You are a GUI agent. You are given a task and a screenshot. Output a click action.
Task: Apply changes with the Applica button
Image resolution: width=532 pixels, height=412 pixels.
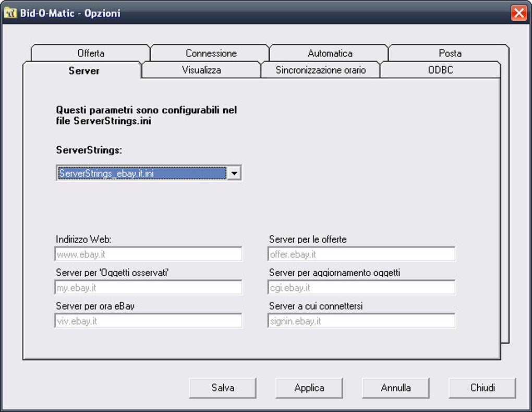pos(309,387)
